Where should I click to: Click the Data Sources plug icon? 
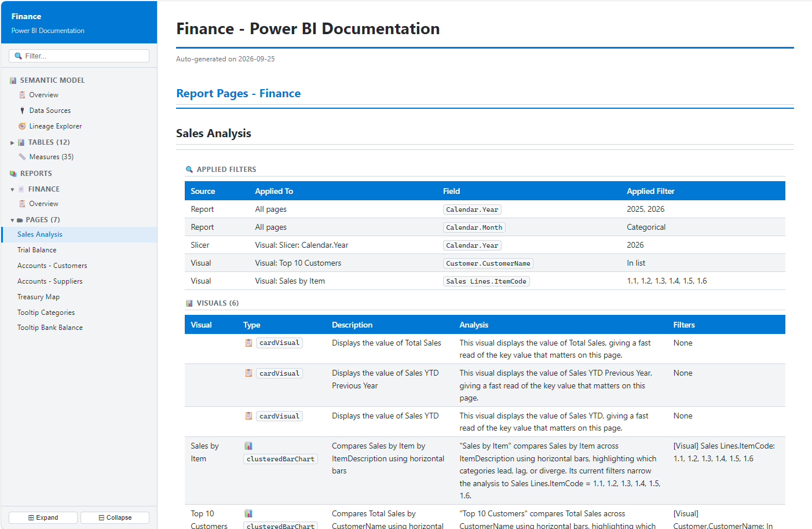coord(22,111)
